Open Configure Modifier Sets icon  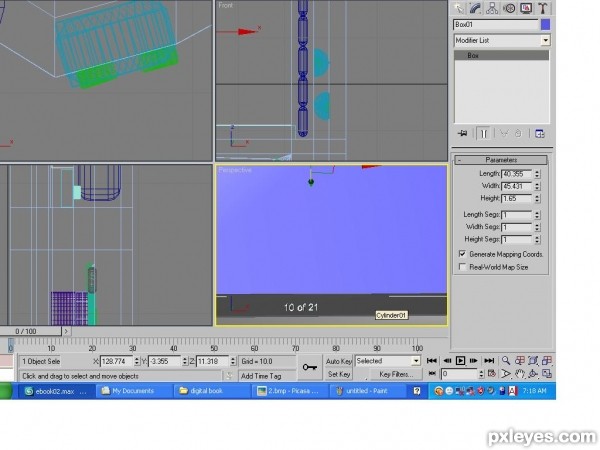pos(540,134)
